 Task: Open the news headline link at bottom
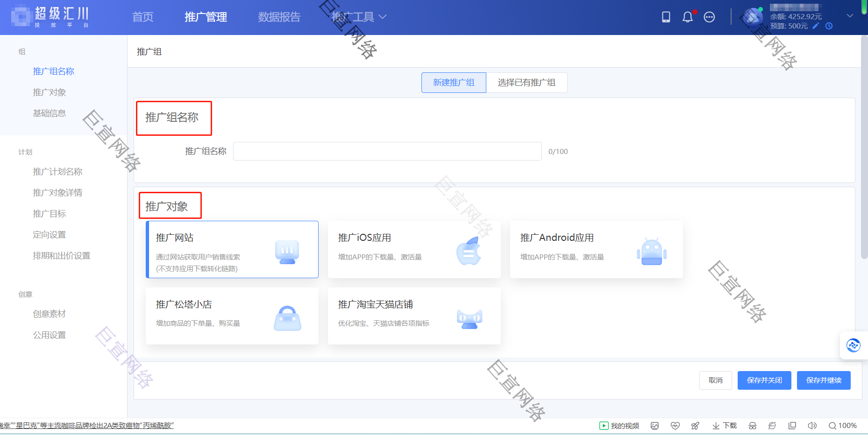click(x=87, y=426)
